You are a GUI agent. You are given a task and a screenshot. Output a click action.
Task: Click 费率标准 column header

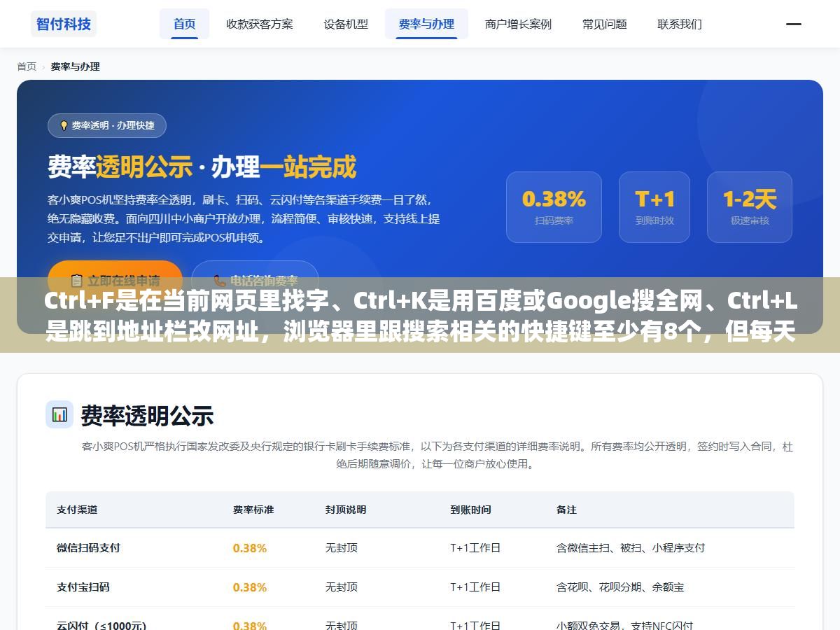point(253,510)
